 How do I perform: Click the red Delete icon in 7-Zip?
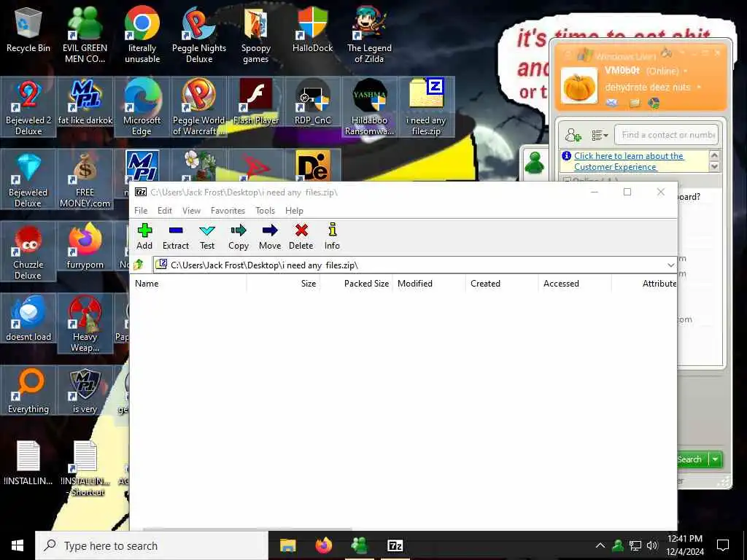tap(301, 237)
